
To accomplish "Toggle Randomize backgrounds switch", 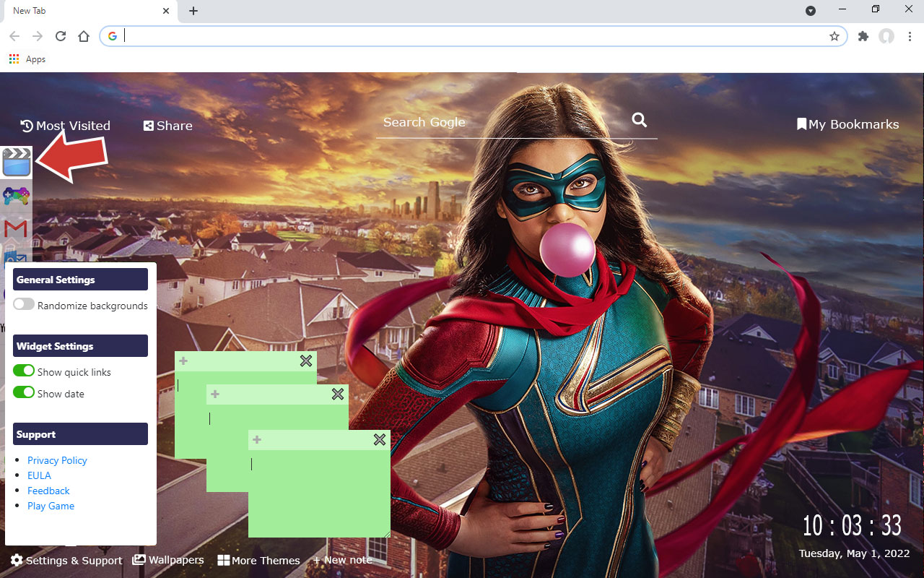I will coord(24,304).
